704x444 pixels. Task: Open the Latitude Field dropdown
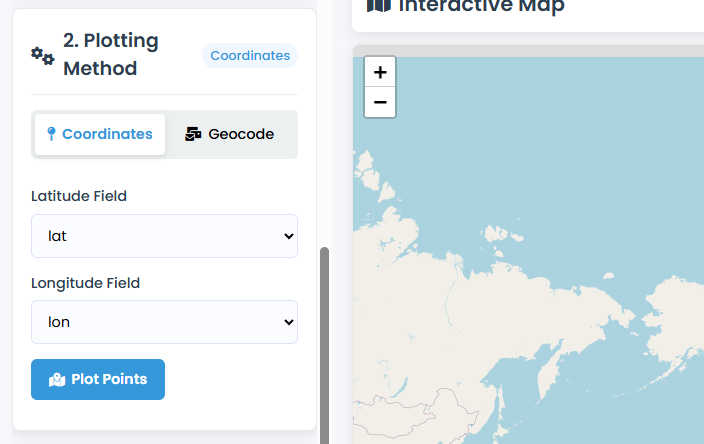tap(164, 236)
